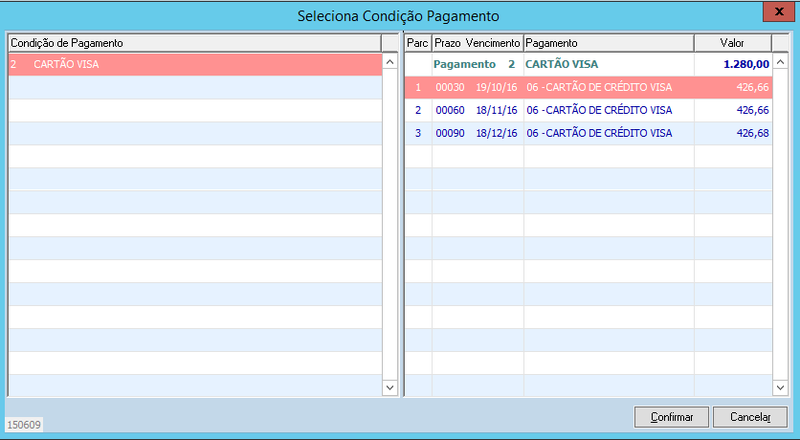Select installment due date 18/11/16
The width and height of the screenshot is (800, 440).
(496, 110)
